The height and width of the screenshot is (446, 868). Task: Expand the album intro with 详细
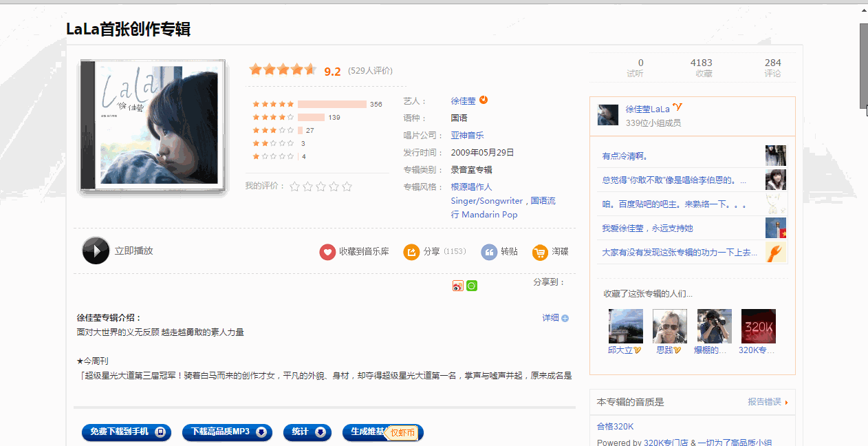click(555, 318)
